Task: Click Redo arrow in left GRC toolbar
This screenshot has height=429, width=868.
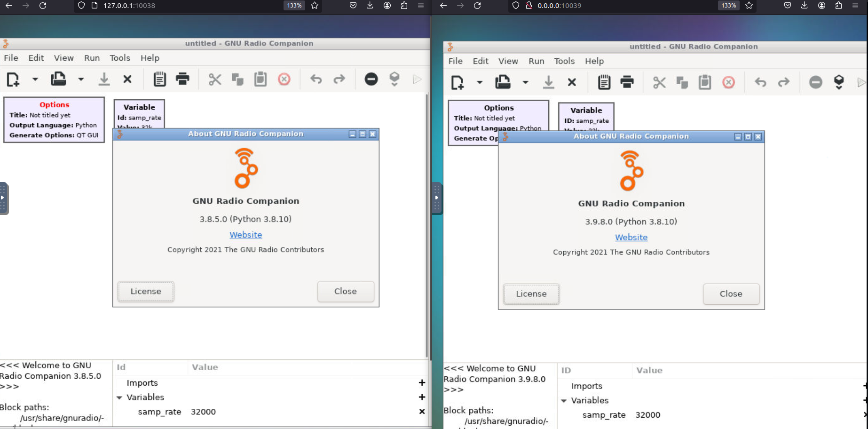Action: (x=339, y=79)
